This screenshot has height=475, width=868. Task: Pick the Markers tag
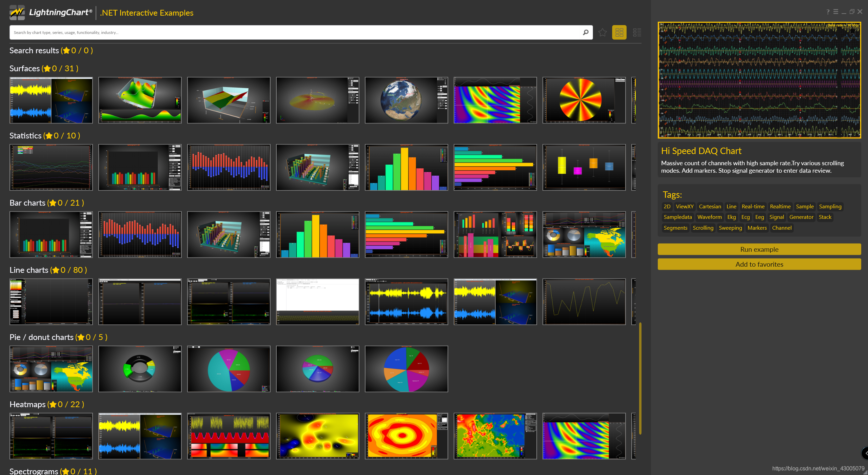(757, 228)
